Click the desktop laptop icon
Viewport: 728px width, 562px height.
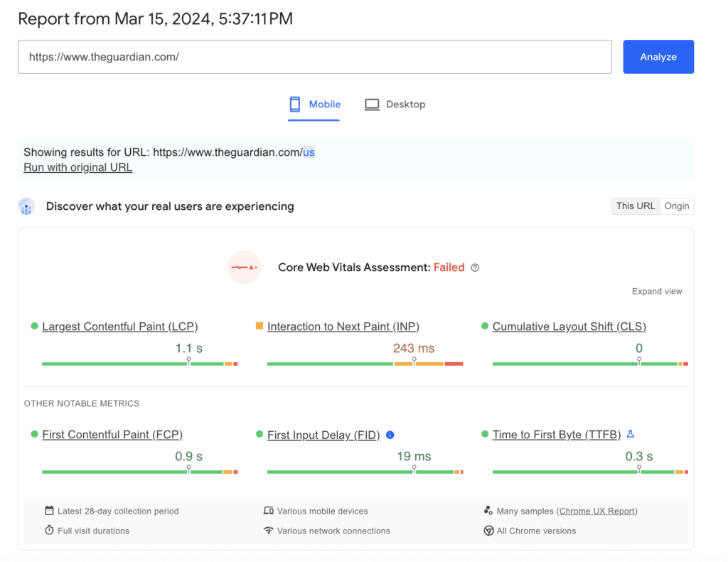[x=372, y=105]
